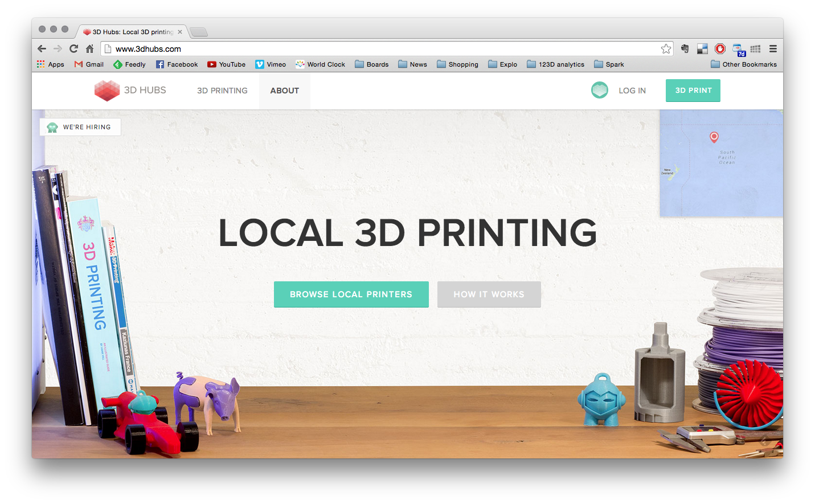Open the browser home icon
This screenshot has height=504, width=815.
coord(89,49)
